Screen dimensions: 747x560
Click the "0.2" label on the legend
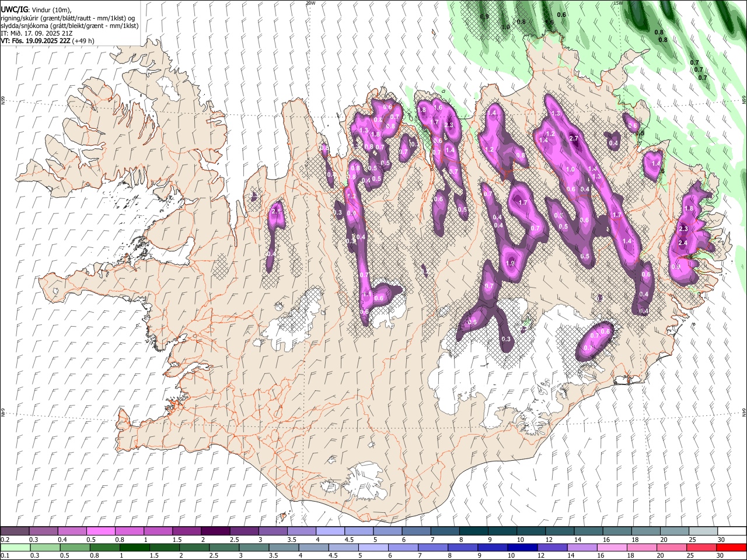[5, 540]
